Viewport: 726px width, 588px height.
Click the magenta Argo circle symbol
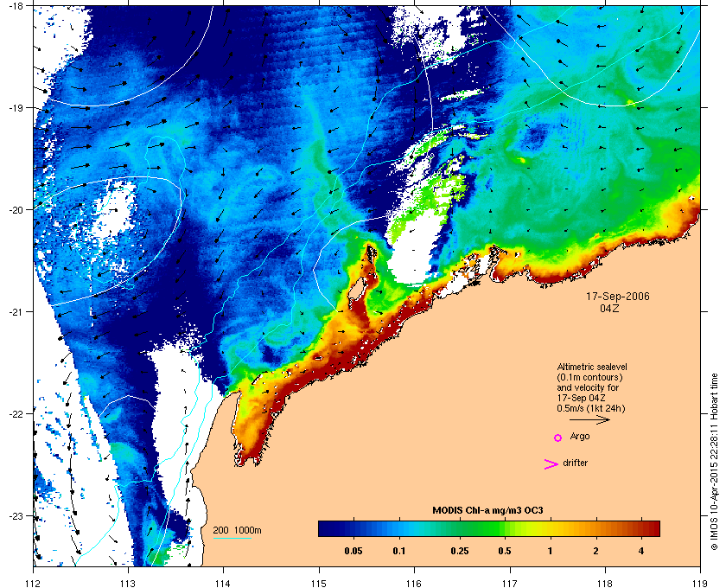coord(558,438)
